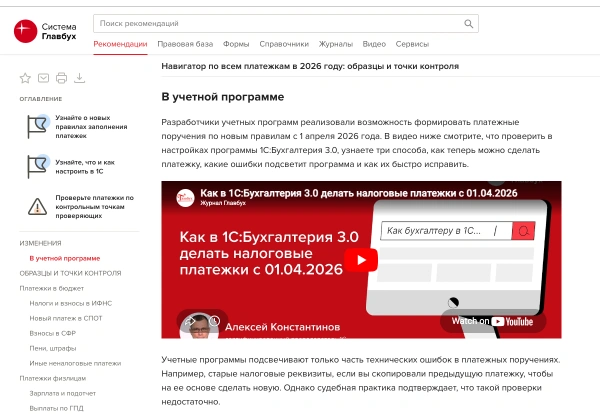Open the Журналы tab
600x414 pixels.
coord(336,44)
